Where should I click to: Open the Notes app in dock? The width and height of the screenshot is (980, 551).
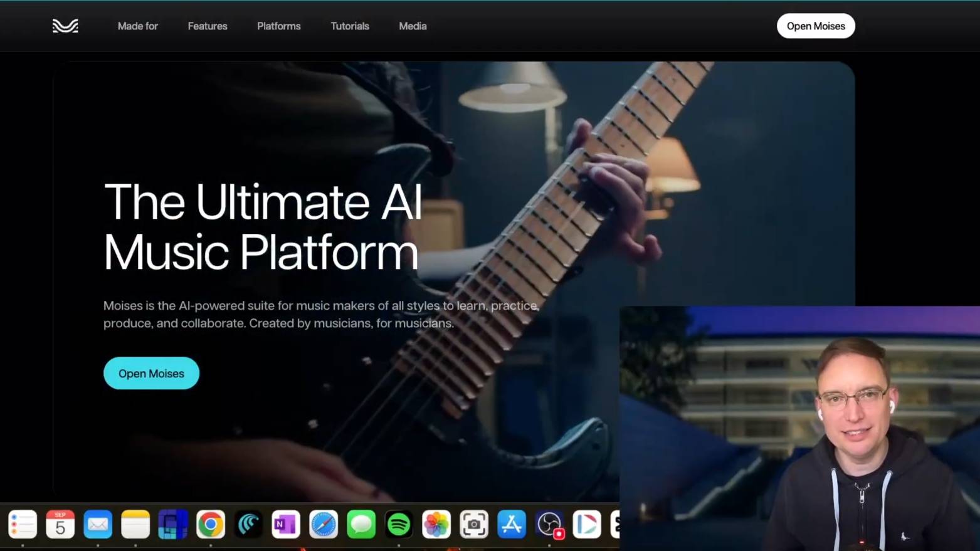(x=135, y=524)
